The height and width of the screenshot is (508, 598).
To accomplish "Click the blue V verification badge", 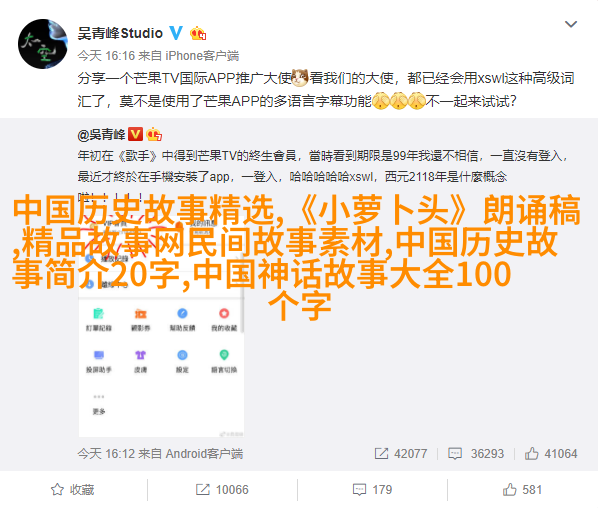I will tap(176, 33).
